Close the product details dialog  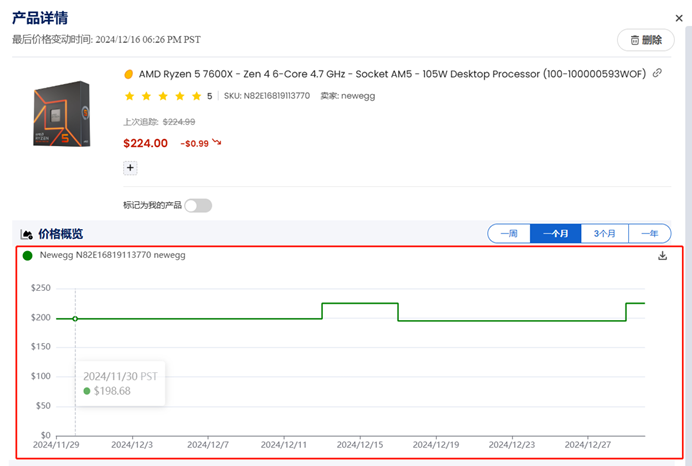[679, 18]
